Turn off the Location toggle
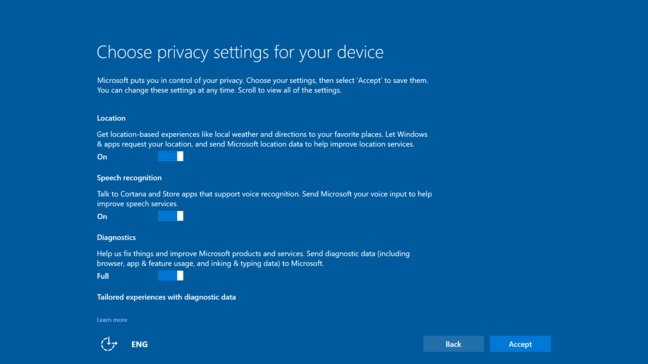The width and height of the screenshot is (648, 364). pos(171,156)
